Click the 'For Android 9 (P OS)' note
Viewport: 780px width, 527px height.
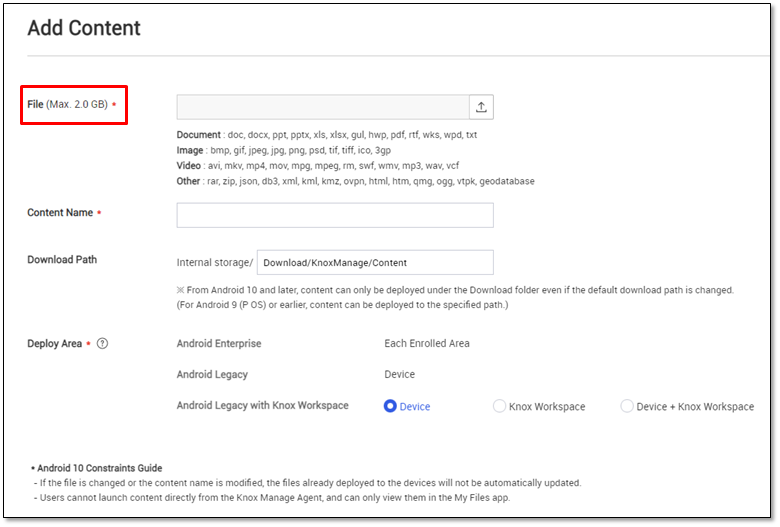click(x=342, y=305)
